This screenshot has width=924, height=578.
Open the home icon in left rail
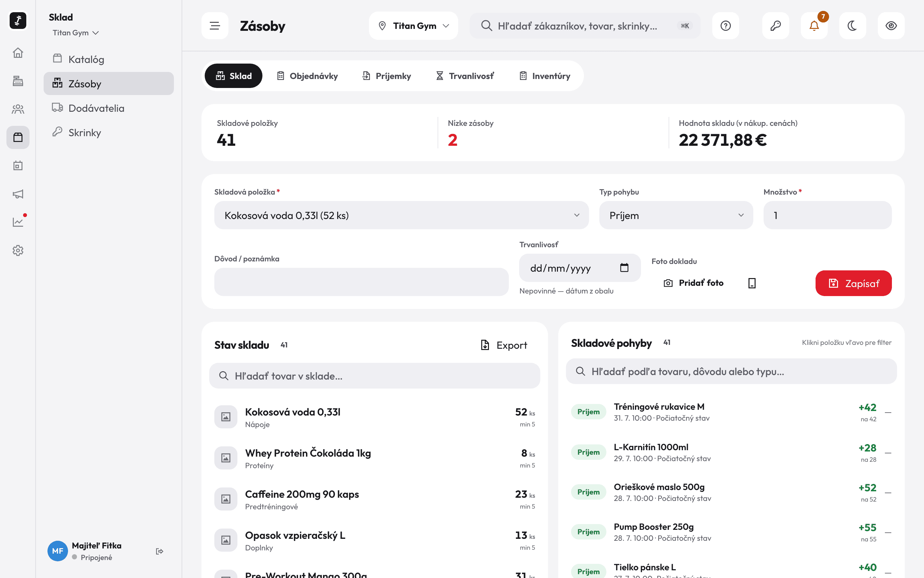18,53
